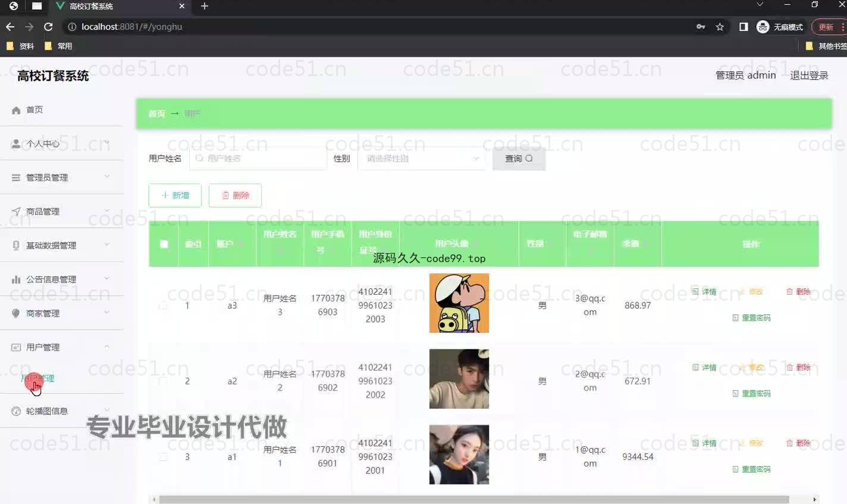Expand 管理员管理 menu chevron

point(107,177)
